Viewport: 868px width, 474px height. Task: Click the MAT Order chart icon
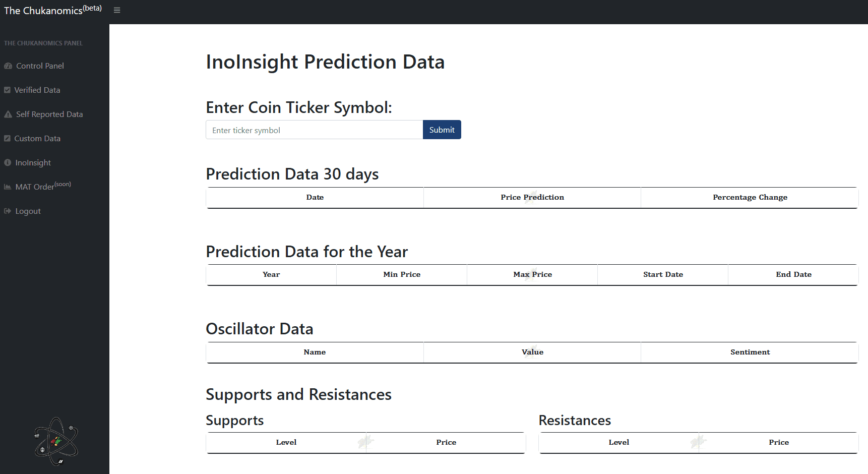(8, 187)
